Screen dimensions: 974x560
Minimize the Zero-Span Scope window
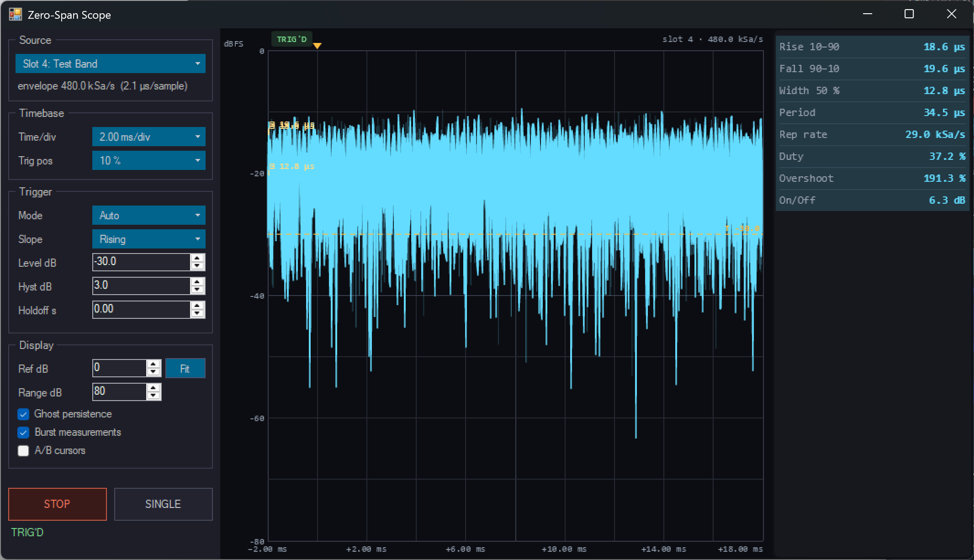pyautogui.click(x=868, y=14)
